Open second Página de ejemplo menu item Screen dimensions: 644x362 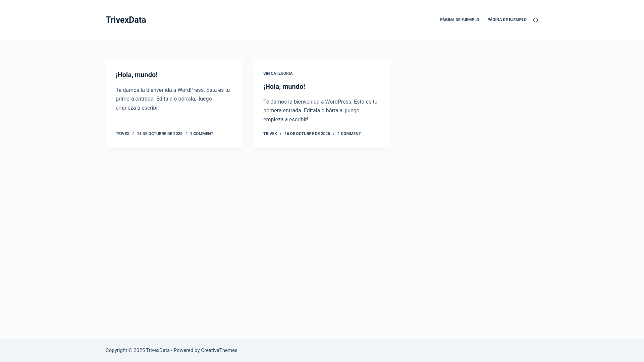pos(507,20)
